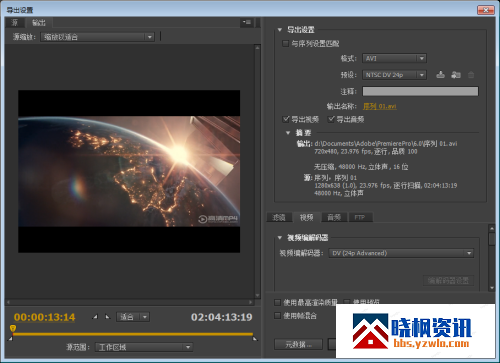Click the set out point triangle icon
Screen dimensions: 500x363
coord(108,317)
